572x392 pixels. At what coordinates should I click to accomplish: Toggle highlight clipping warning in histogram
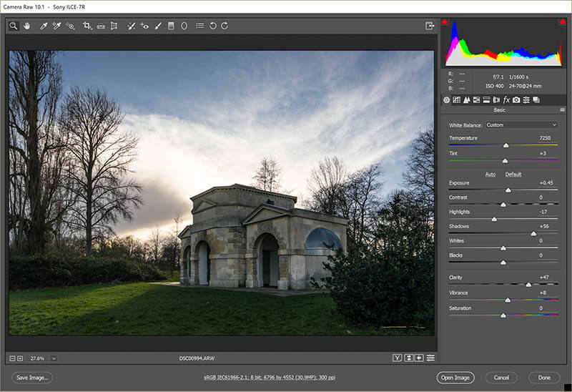click(x=563, y=22)
